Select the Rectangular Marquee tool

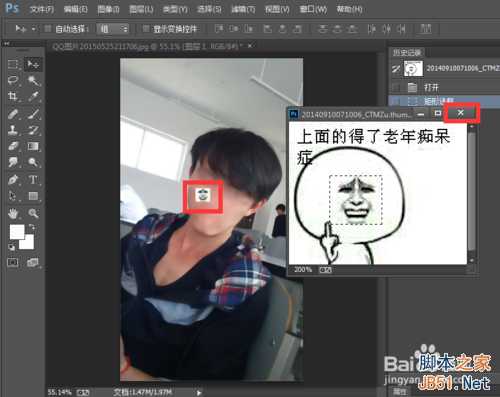pyautogui.click(x=13, y=64)
